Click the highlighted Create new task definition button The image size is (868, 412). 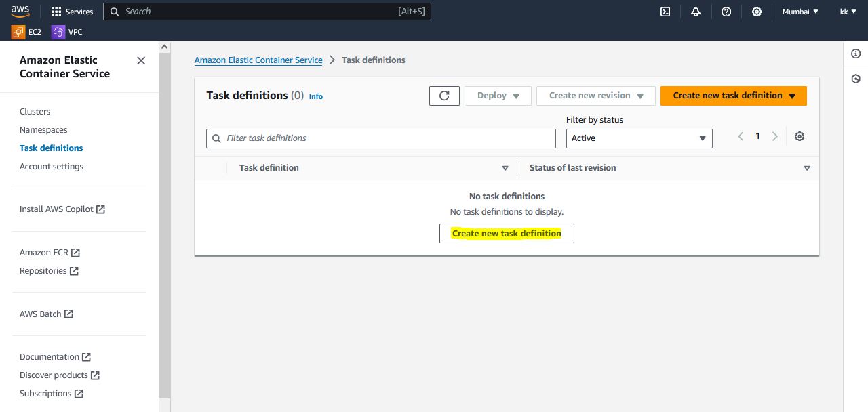507,234
